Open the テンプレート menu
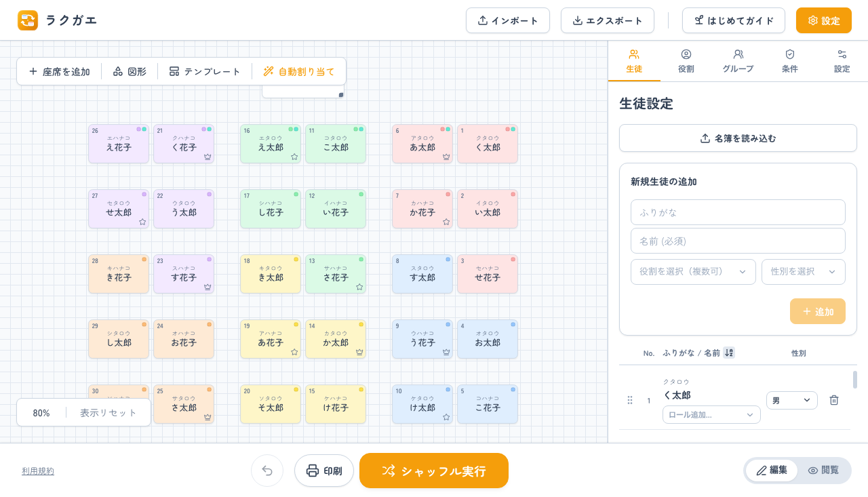Image resolution: width=868 pixels, height=497 pixels. [205, 71]
